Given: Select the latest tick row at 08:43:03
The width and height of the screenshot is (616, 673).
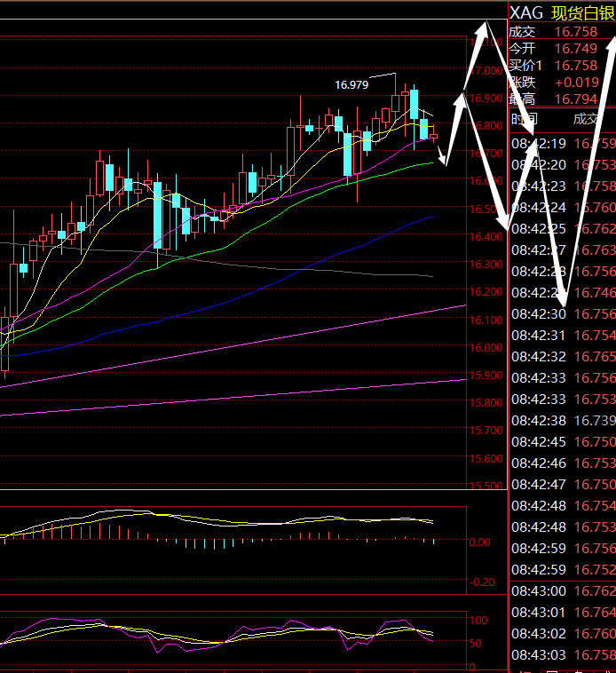Looking at the screenshot, I should [563, 655].
